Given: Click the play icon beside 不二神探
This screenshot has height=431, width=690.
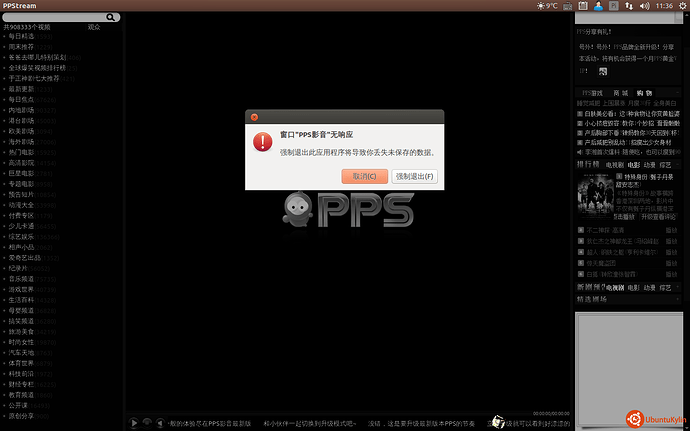Looking at the screenshot, I should 581,230.
